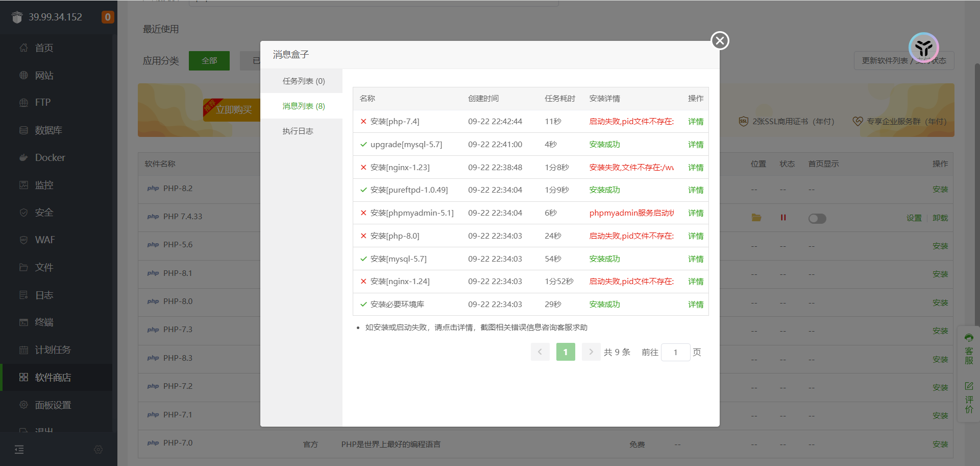Click 安装 for PHP-8.2 row
Viewport: 980px width, 466px height.
(x=940, y=190)
